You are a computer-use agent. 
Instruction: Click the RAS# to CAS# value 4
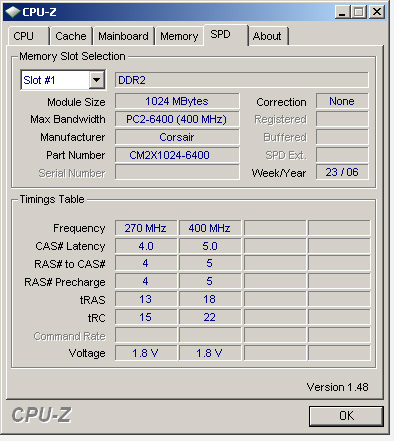pos(146,263)
